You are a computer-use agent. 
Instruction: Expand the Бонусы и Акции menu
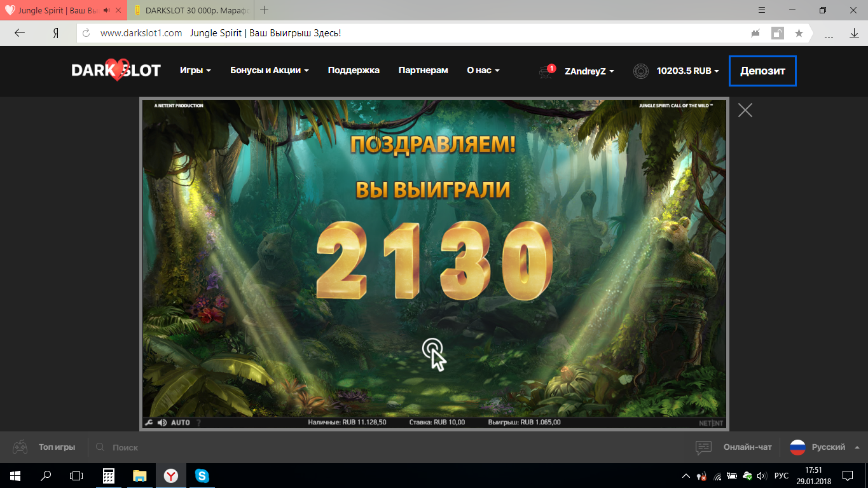click(x=270, y=71)
